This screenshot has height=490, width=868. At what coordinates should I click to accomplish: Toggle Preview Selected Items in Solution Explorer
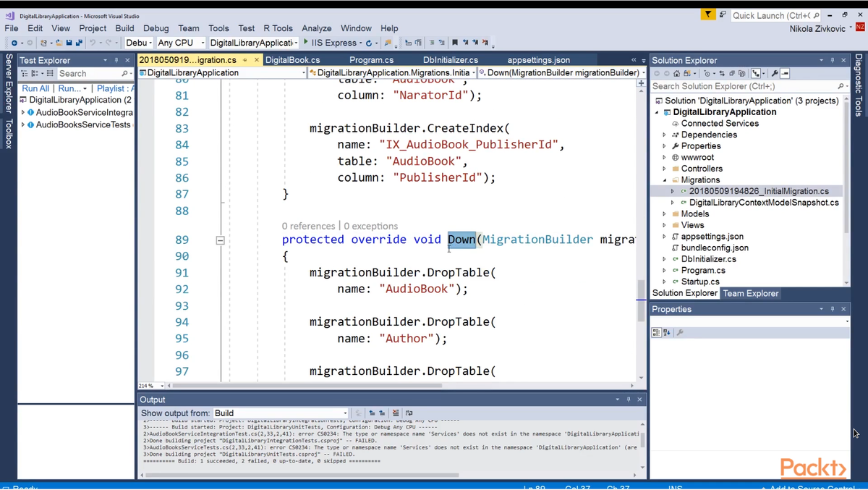click(785, 73)
